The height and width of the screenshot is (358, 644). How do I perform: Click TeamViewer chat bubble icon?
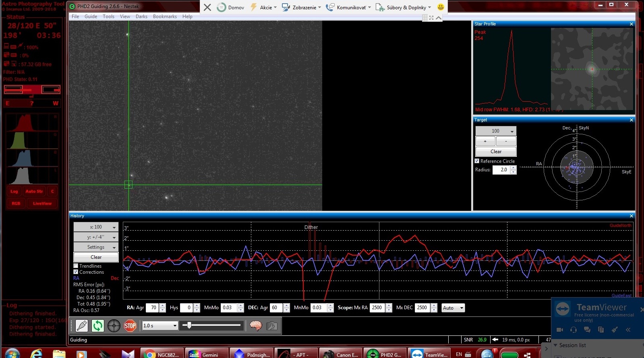coord(587,330)
